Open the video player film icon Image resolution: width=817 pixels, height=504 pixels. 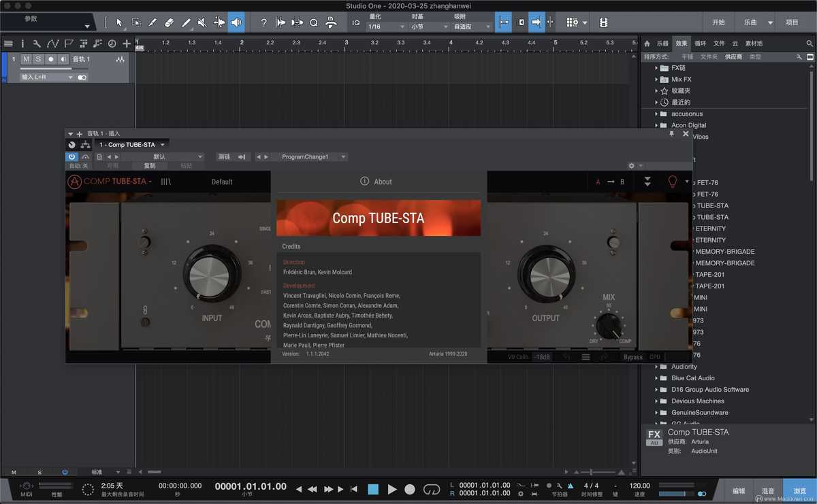604,22
